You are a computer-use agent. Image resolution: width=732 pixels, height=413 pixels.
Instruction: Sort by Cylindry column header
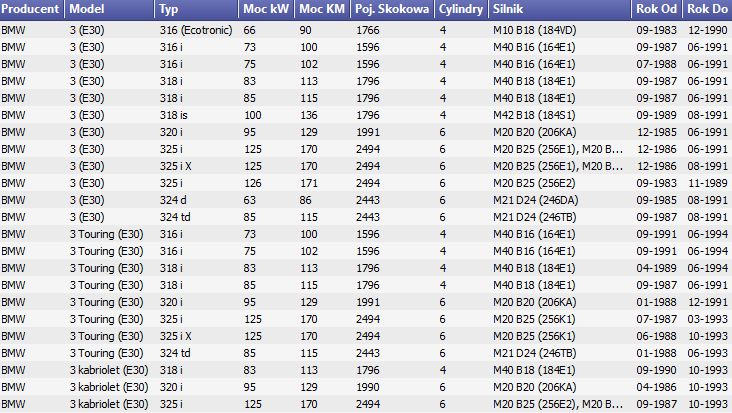461,9
